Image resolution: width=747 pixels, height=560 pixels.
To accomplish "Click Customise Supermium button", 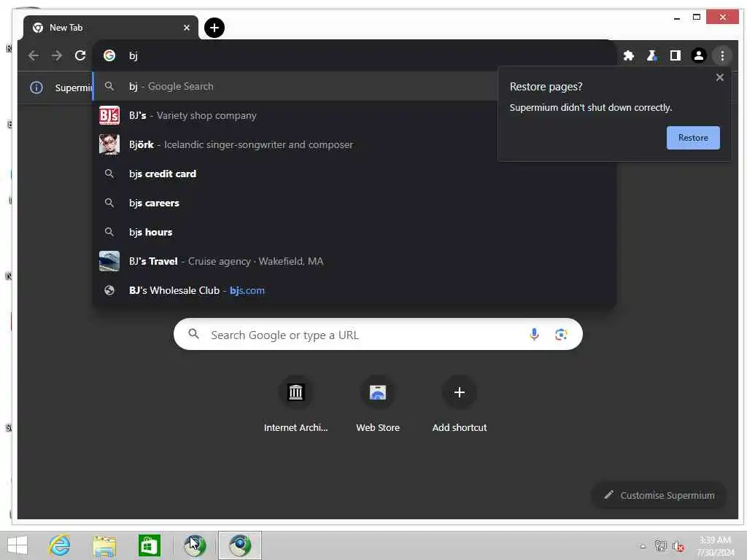I will [659, 495].
